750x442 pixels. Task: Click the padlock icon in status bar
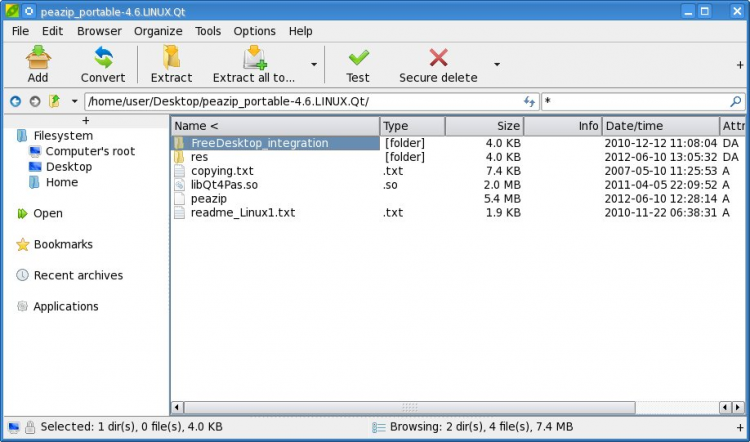point(30,427)
